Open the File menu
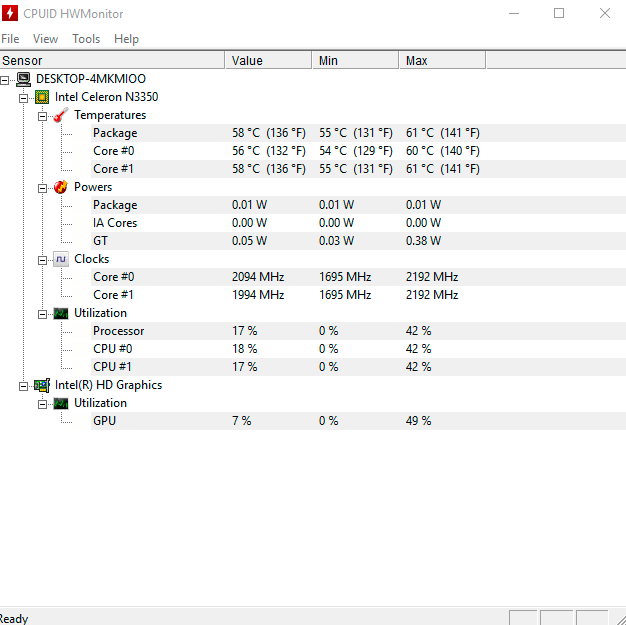The height and width of the screenshot is (625, 626). point(9,39)
